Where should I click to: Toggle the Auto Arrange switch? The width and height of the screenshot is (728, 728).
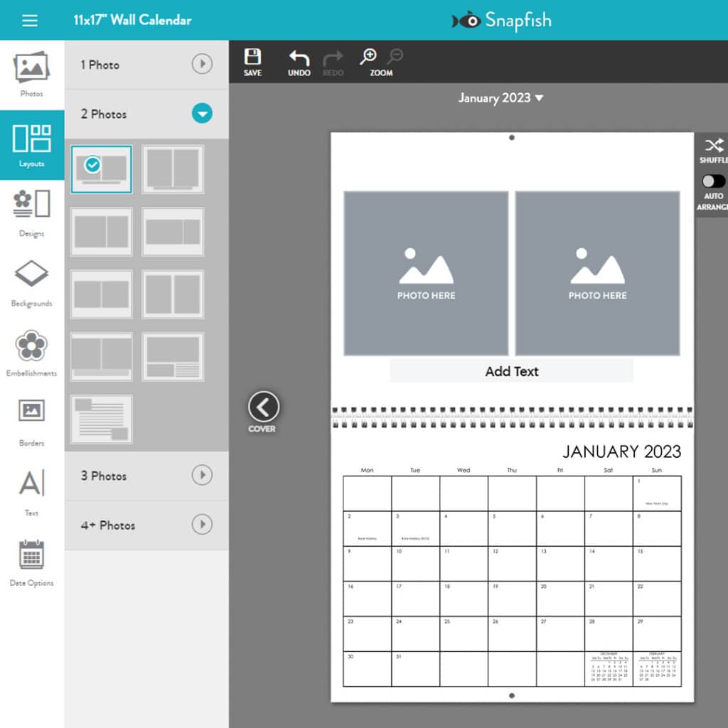coord(713,181)
